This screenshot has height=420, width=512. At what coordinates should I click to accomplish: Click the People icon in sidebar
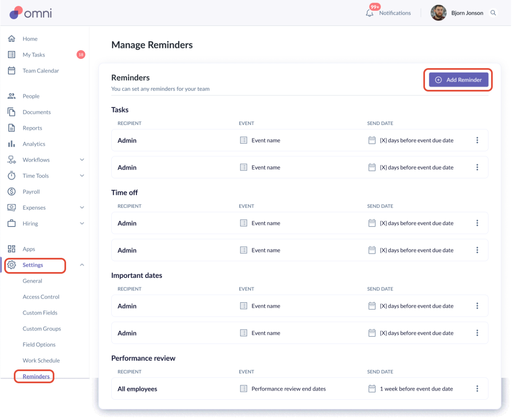click(x=12, y=96)
